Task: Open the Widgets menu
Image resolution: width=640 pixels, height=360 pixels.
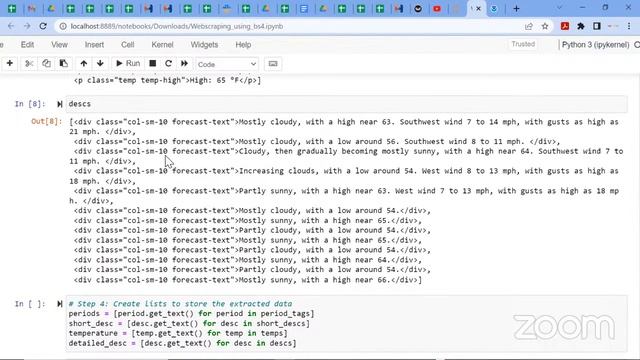Action: click(x=204, y=45)
